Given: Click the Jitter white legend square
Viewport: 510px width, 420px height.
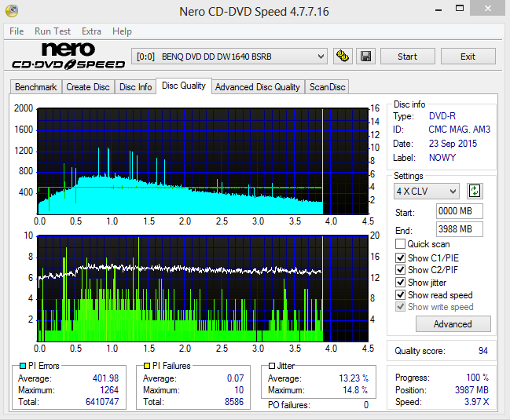Looking at the screenshot, I should pyautogui.click(x=272, y=366).
